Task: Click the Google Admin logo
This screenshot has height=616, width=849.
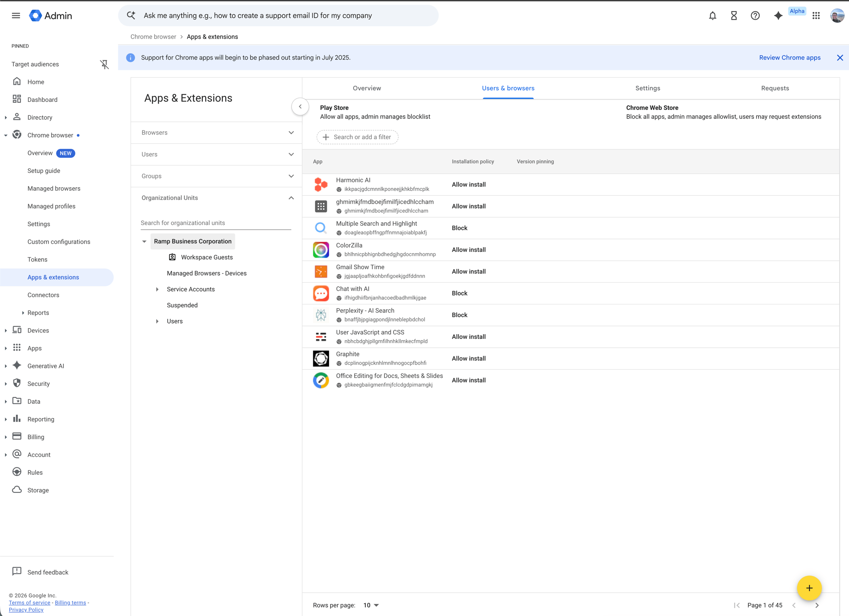Action: coord(51,16)
